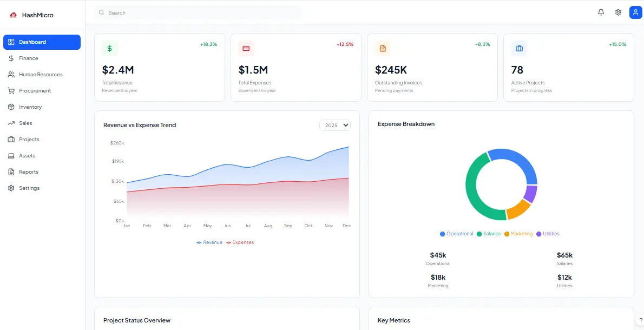Open Sales via its sidebar icon
This screenshot has width=644, height=330.
(x=10, y=123)
